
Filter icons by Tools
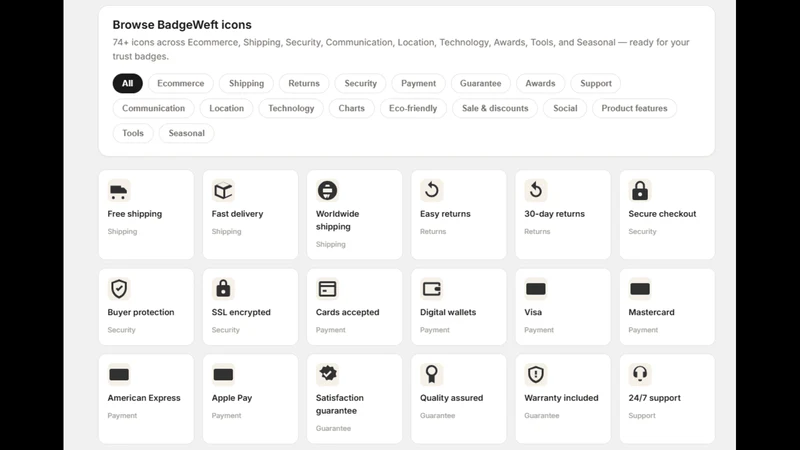(133, 133)
